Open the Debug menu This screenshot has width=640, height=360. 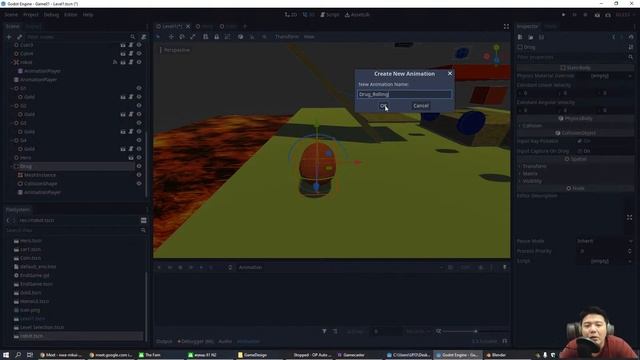point(51,15)
